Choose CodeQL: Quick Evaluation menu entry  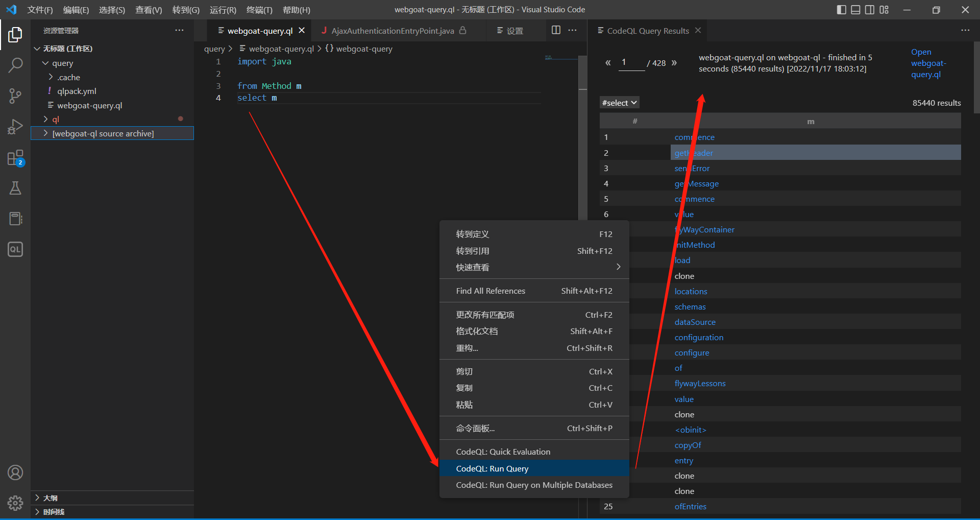click(534, 452)
